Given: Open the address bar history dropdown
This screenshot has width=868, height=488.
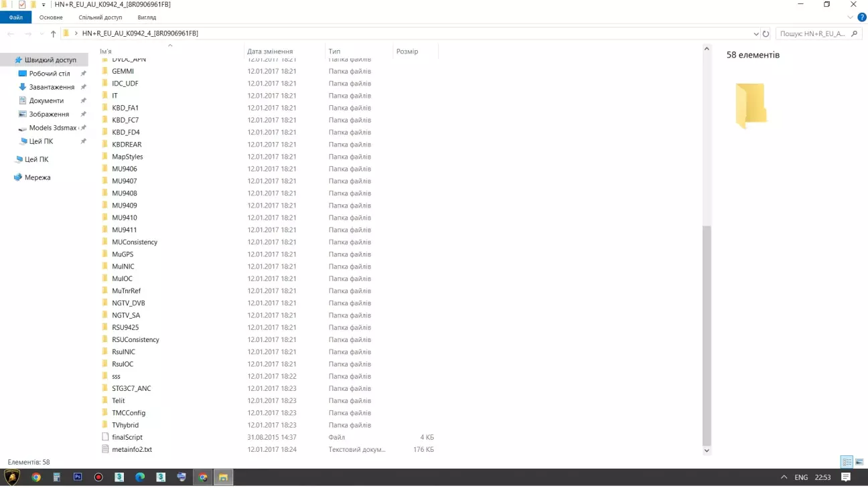Looking at the screenshot, I should coord(756,33).
